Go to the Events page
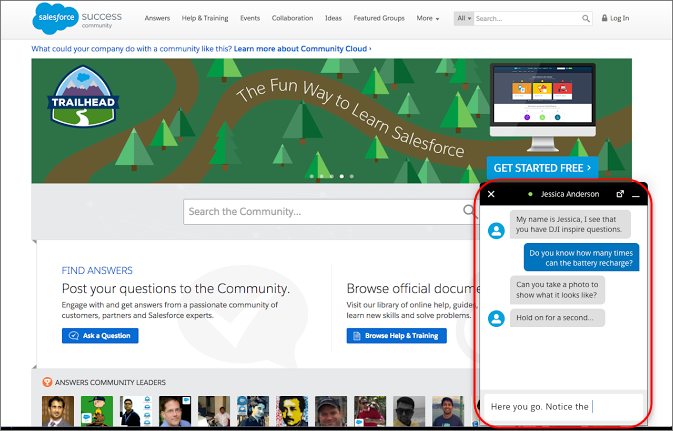673x431 pixels. (x=250, y=18)
